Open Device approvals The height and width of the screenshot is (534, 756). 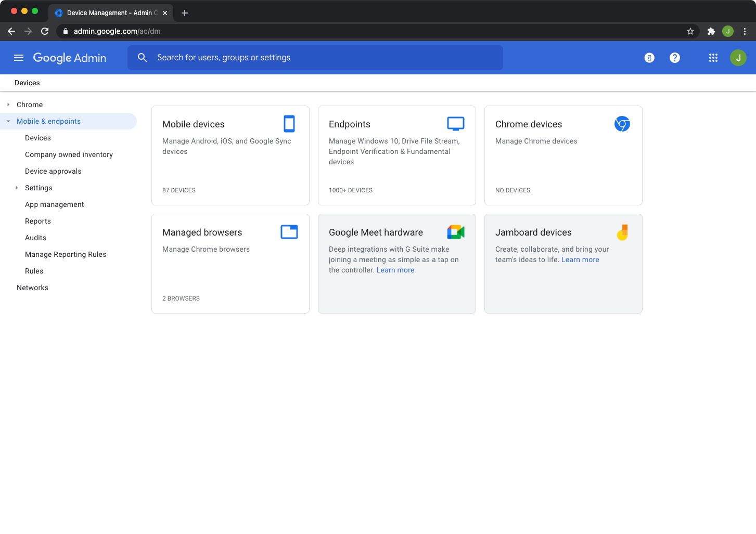[53, 171]
